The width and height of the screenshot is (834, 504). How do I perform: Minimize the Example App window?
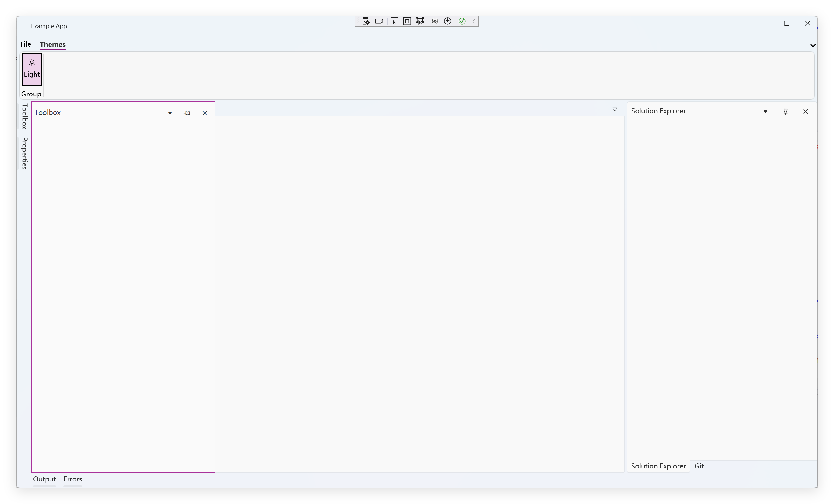tap(766, 23)
